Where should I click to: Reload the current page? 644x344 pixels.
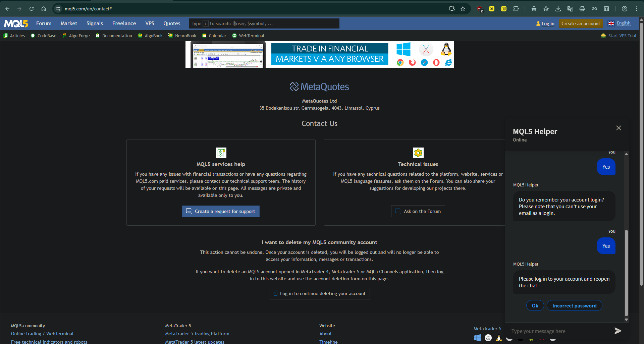coord(32,9)
